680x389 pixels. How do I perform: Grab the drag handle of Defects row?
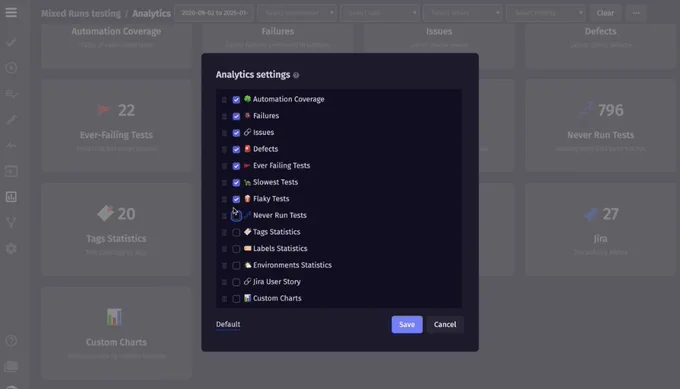(x=224, y=150)
